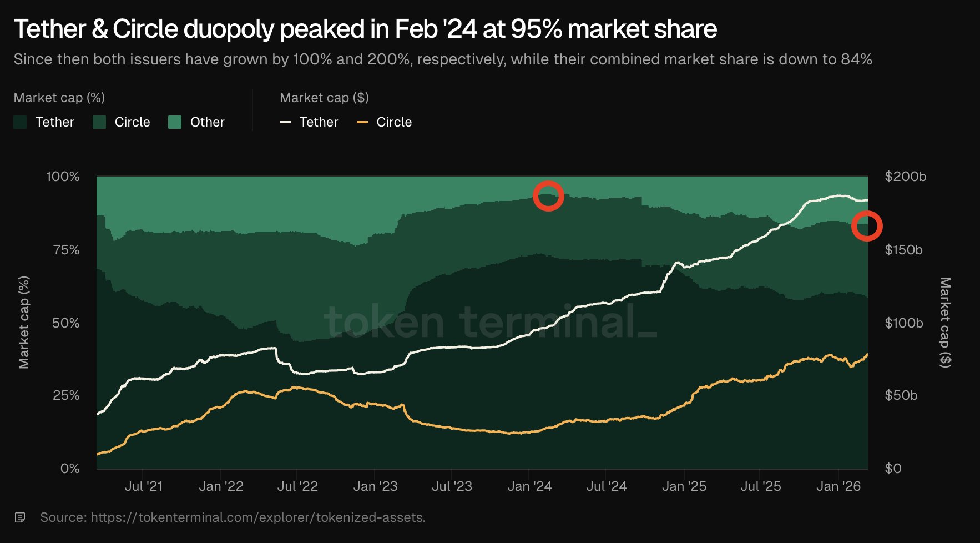Click the Market cap ($) legend heading
Viewport: 980px width, 543px height.
(324, 98)
